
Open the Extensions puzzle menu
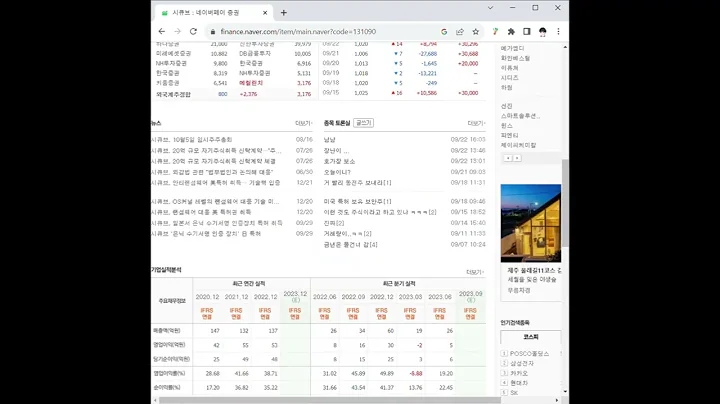(511, 32)
